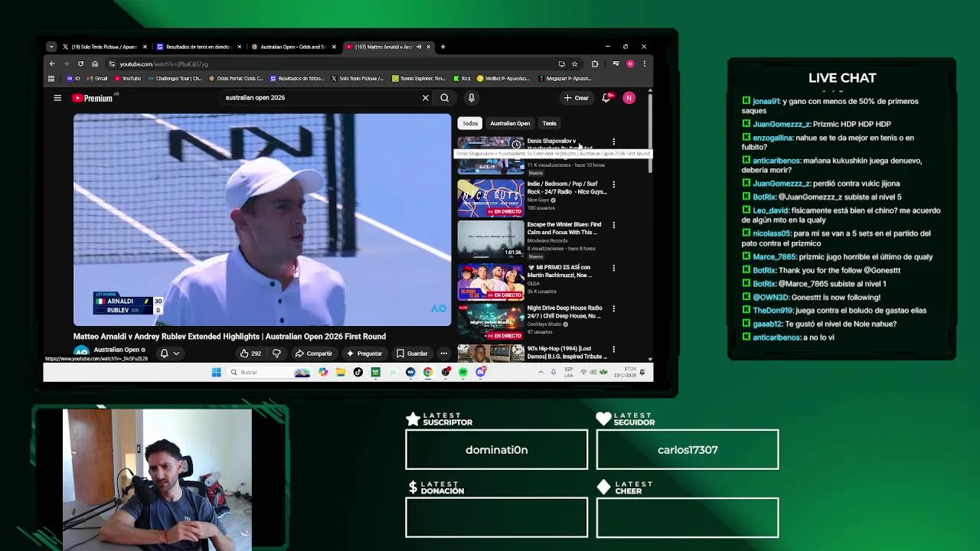This screenshot has width=980, height=551.
Task: Open the Windows Start menu
Action: click(x=217, y=373)
